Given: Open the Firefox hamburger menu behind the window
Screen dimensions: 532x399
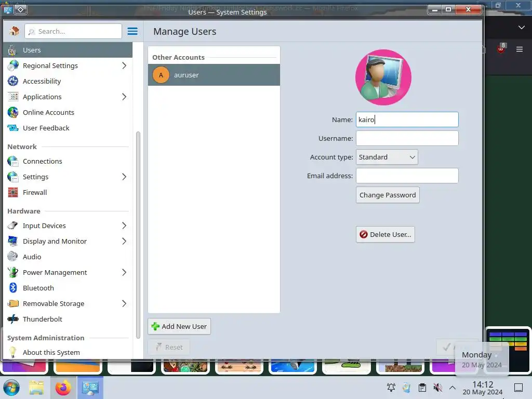Looking at the screenshot, I should point(520,49).
